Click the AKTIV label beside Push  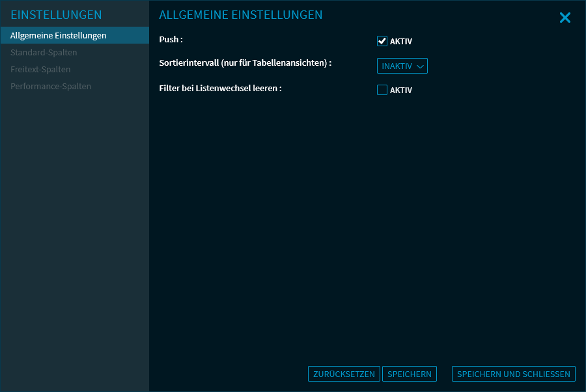coord(401,42)
